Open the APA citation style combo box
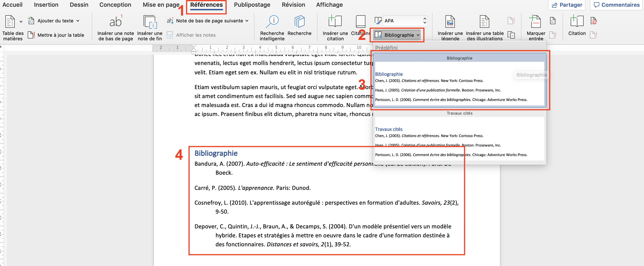Image resolution: width=644 pixels, height=266 pixels. [405, 21]
